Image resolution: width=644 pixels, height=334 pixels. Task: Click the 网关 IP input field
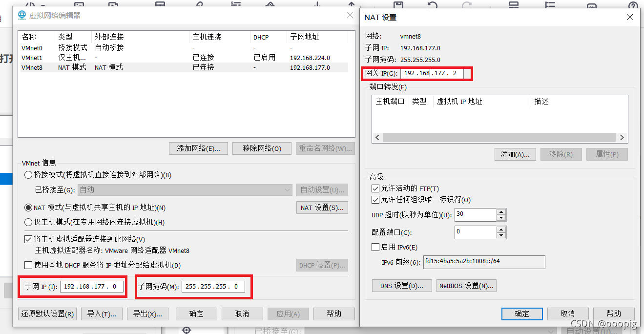coord(432,74)
